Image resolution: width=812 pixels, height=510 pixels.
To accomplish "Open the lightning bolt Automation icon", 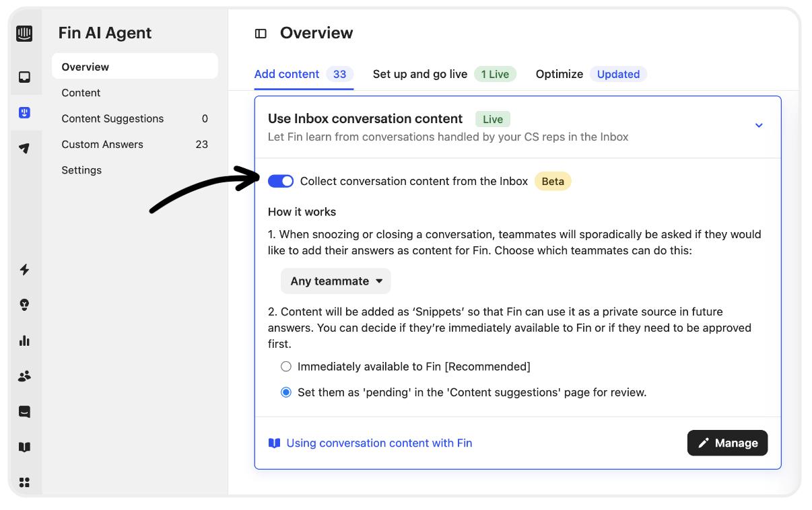I will (x=24, y=270).
